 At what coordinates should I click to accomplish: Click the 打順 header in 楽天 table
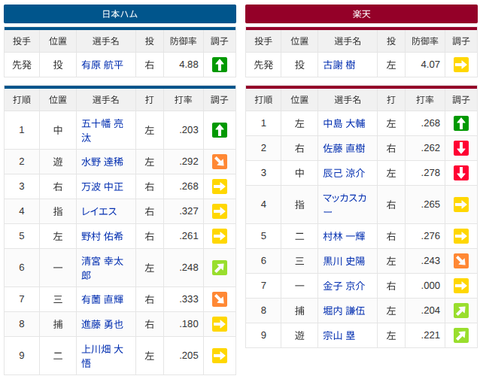click(x=263, y=100)
